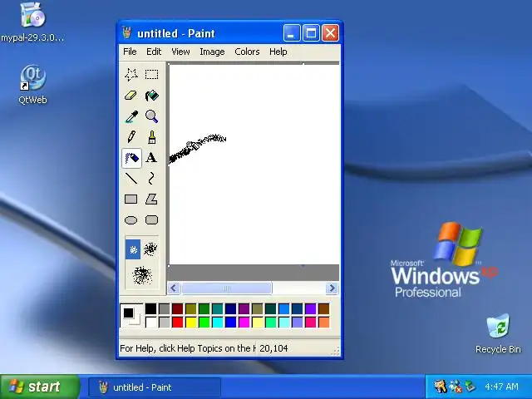Click the untitled - Paint taskbar button
This screenshot has height=399, width=532.
tap(155, 387)
